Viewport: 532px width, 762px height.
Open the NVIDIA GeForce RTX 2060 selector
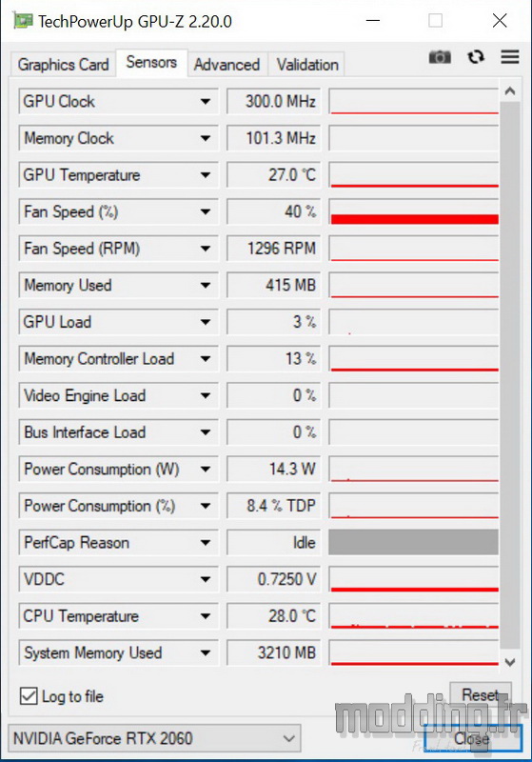click(x=154, y=738)
